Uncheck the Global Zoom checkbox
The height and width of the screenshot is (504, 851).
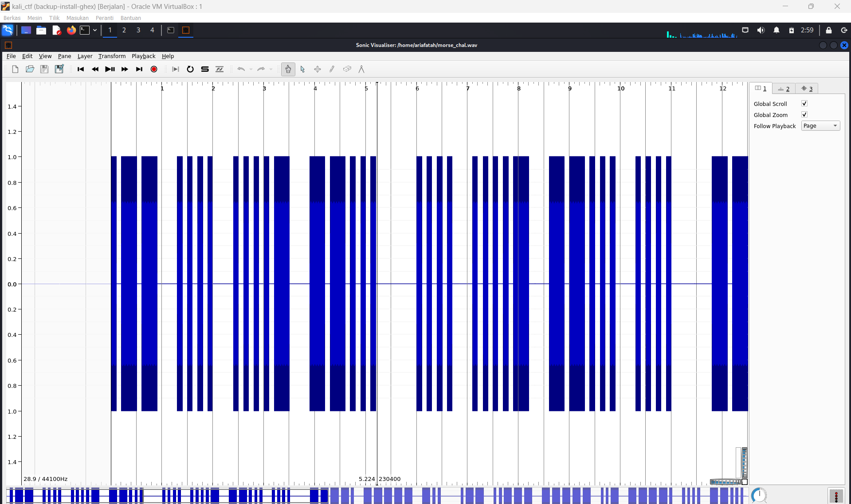click(x=804, y=114)
